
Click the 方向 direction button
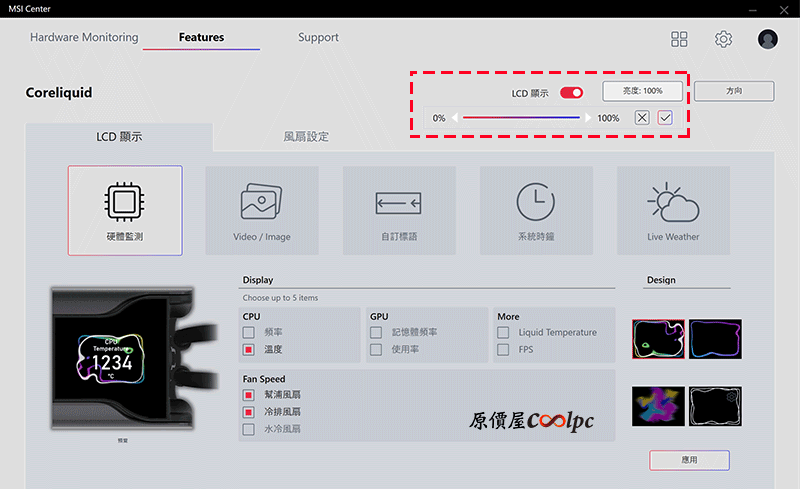coord(734,91)
